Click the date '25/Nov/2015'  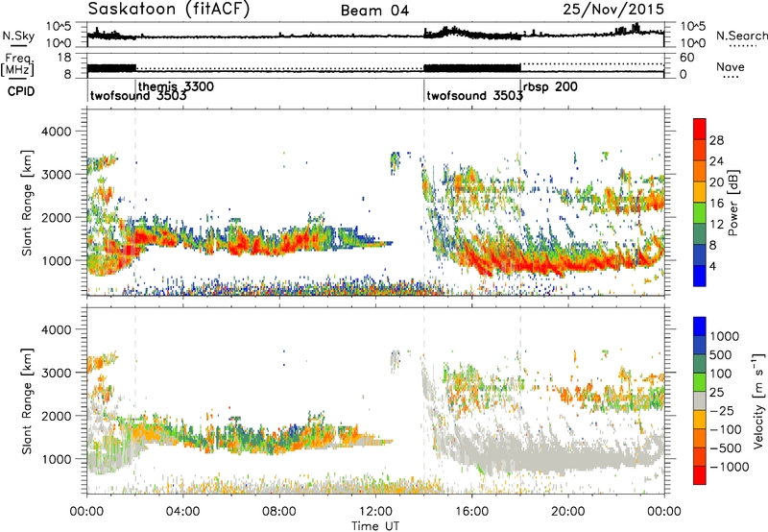point(613,9)
